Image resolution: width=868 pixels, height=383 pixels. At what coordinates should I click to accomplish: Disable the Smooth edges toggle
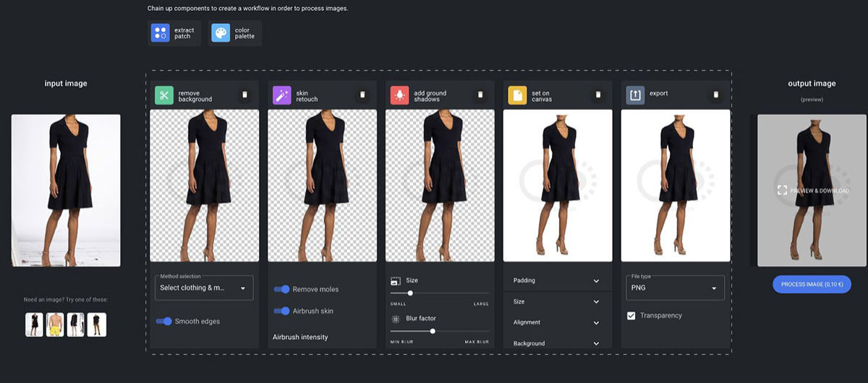pos(164,321)
